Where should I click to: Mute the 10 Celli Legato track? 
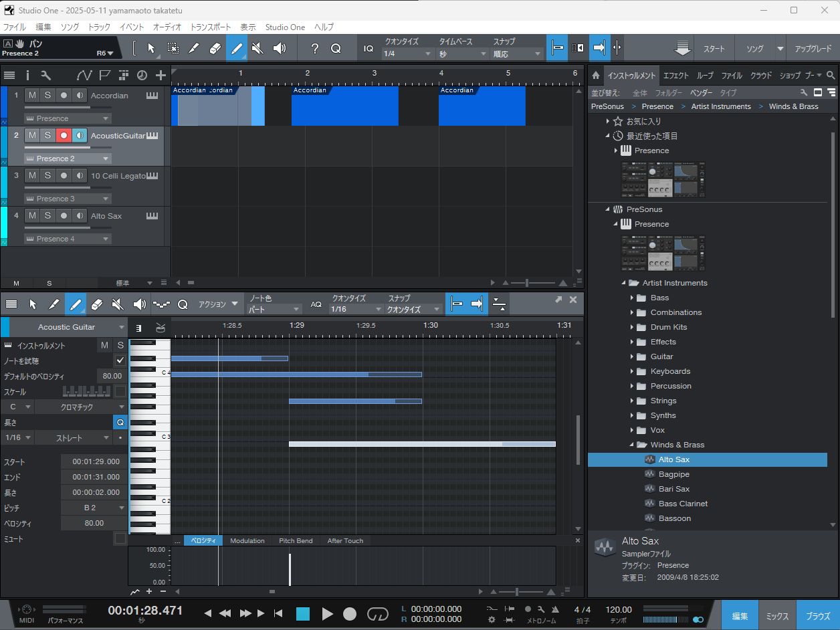coord(32,176)
